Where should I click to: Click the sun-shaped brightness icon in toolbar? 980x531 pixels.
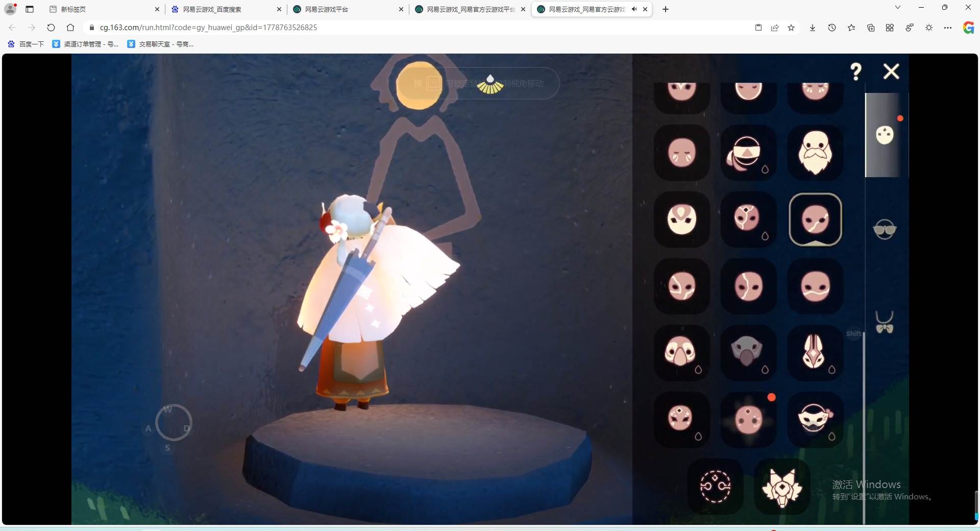pos(929,28)
